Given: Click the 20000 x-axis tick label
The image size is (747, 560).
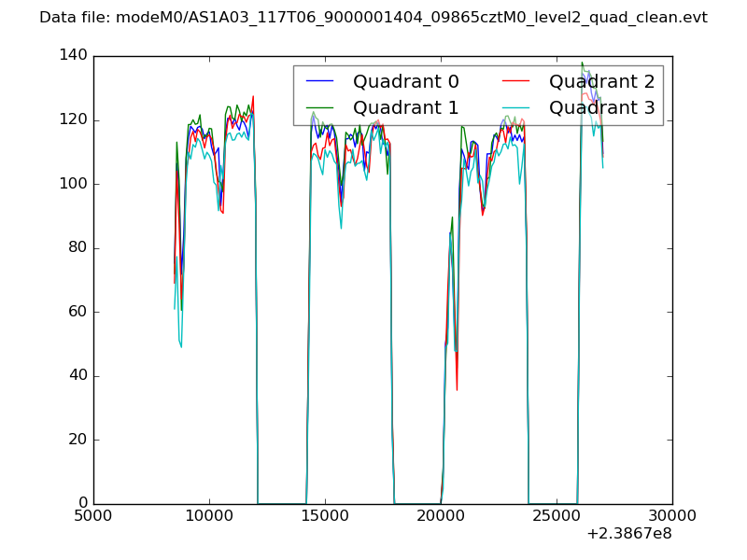Looking at the screenshot, I should [441, 516].
